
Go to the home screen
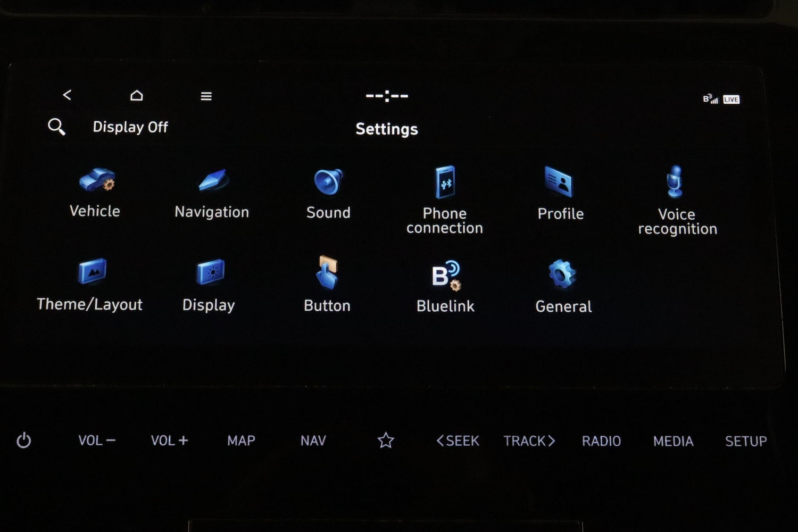click(x=137, y=95)
